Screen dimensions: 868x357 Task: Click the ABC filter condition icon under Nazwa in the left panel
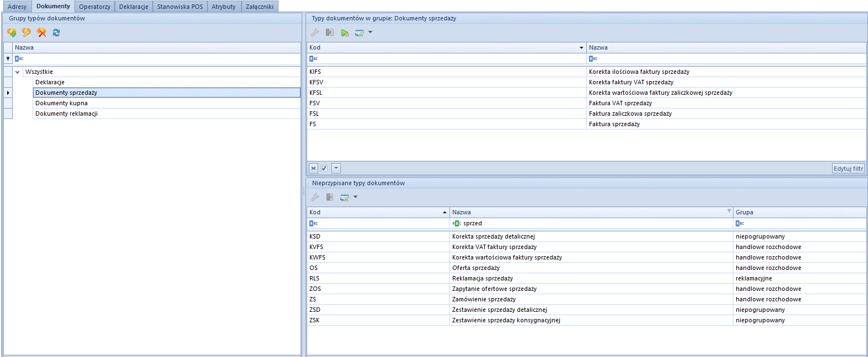19,58
